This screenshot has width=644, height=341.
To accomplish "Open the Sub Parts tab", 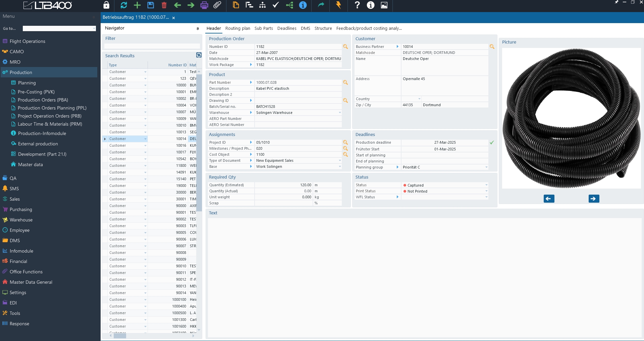I will tap(264, 28).
